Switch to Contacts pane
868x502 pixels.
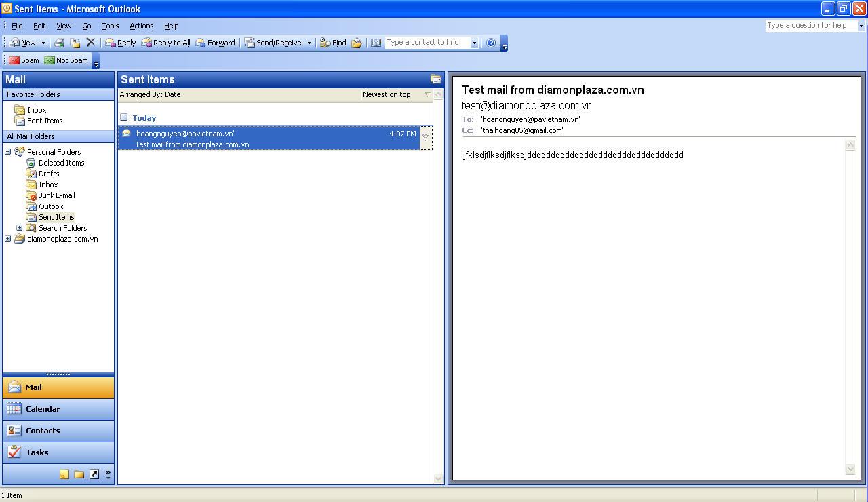click(x=58, y=431)
